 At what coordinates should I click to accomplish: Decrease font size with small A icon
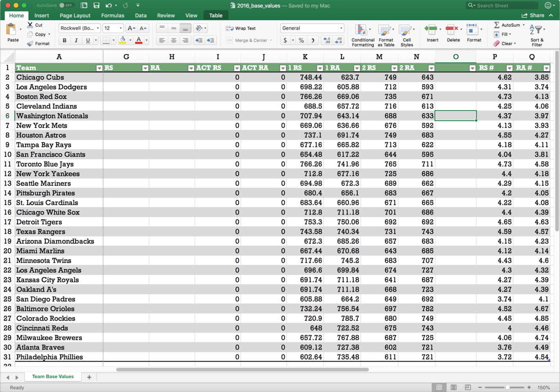coord(143,28)
